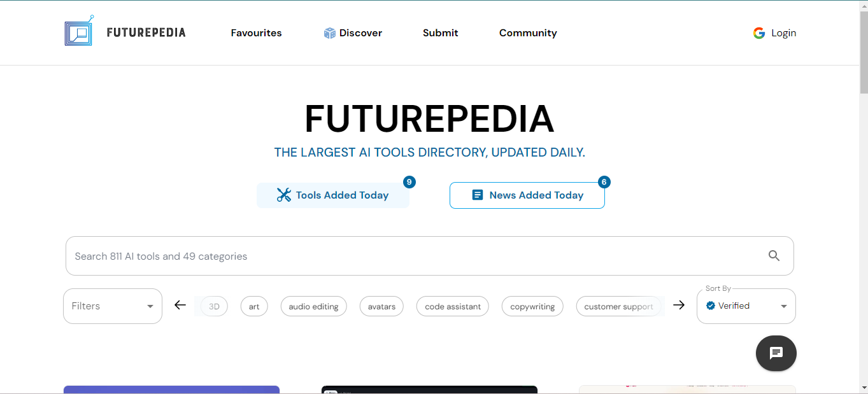Select the audio editing category chip

coord(314,306)
